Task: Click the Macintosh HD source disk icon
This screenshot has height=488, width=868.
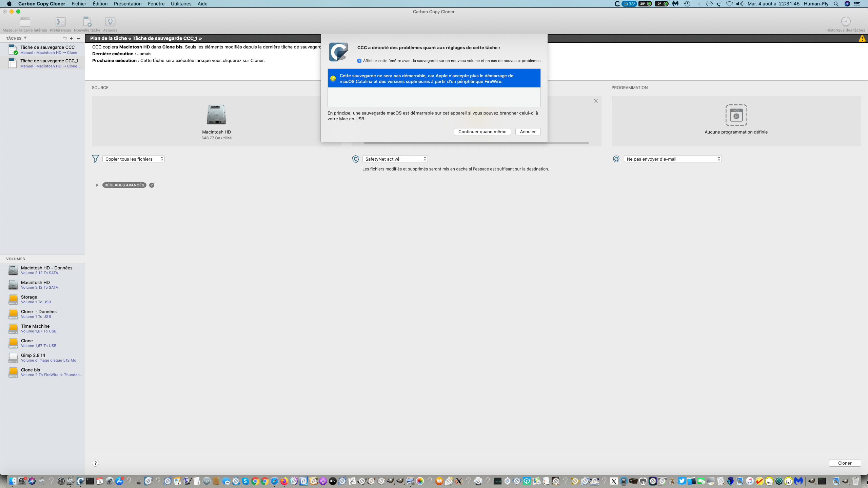Action: click(x=216, y=115)
